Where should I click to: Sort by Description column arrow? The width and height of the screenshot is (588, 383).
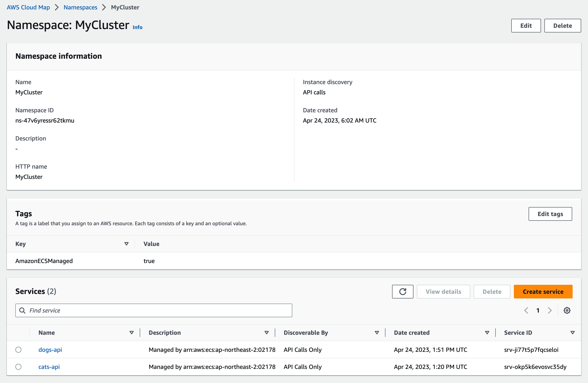coord(266,333)
